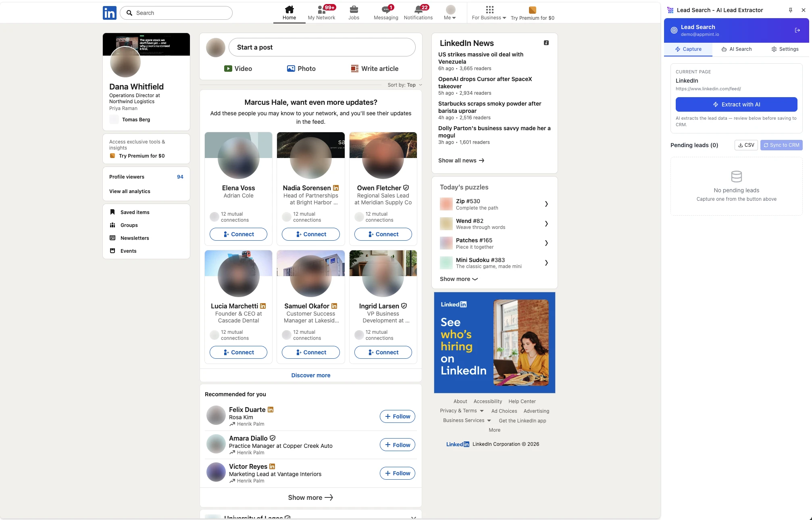The height and width of the screenshot is (520, 812).
Task: Follow Victor Reyes
Action: 398,473
